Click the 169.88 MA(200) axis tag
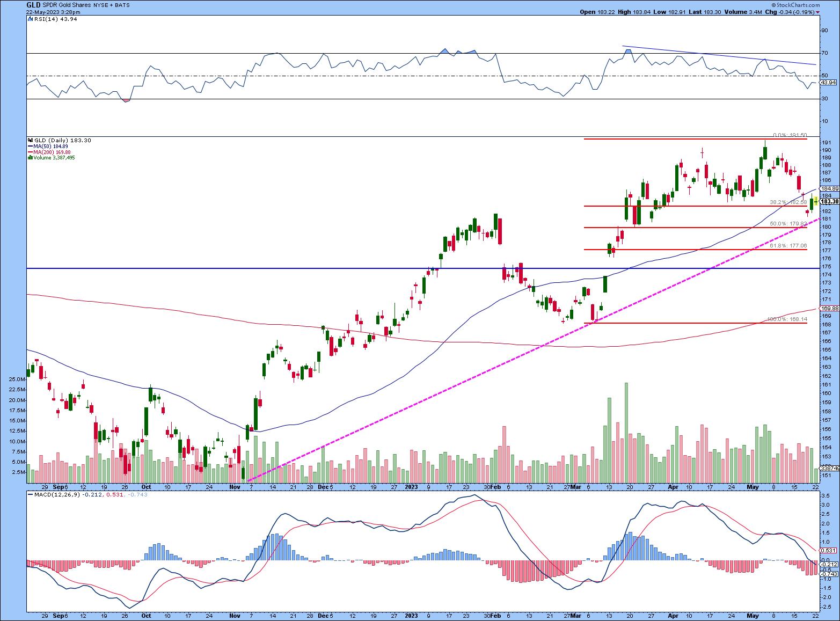 [830, 308]
